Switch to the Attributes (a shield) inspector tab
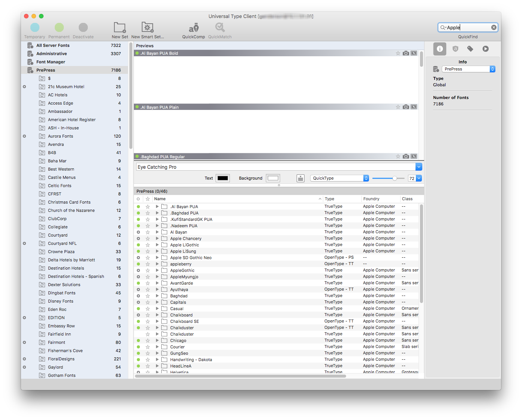 (455, 49)
